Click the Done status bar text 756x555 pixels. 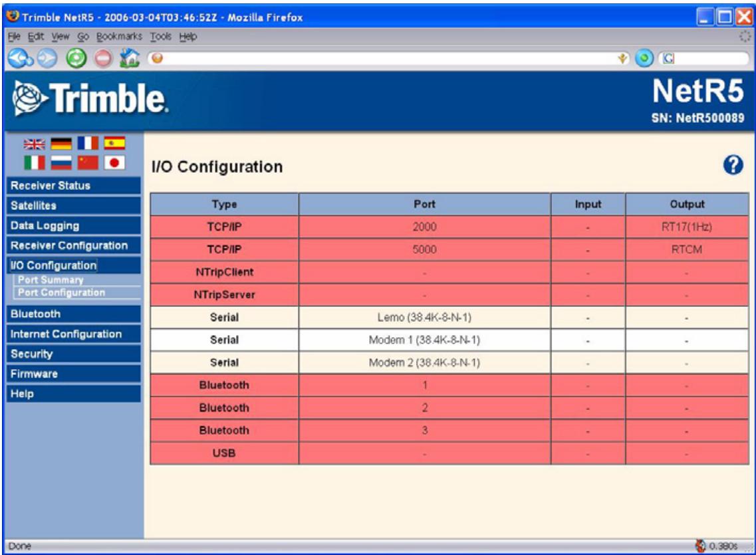20,546
